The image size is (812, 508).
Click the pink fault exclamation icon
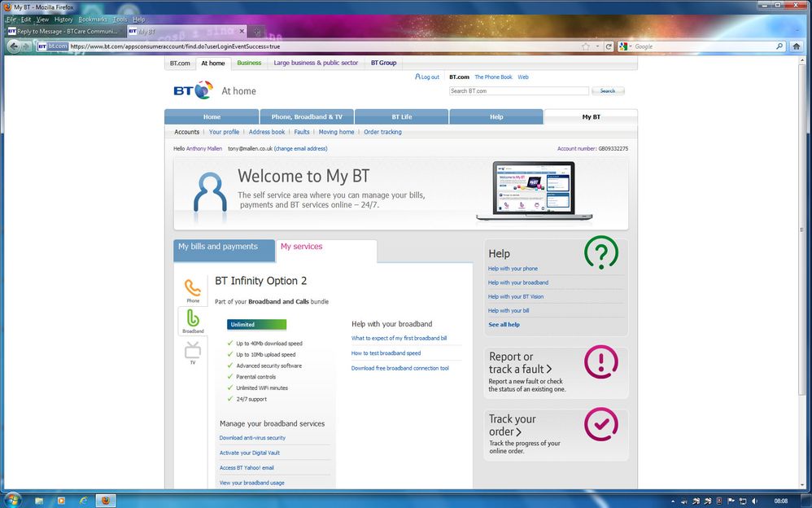(x=601, y=361)
